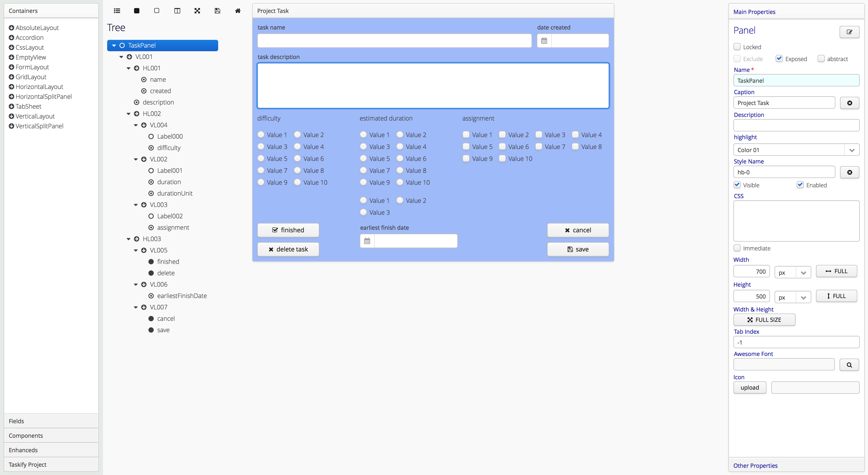This screenshot has height=475, width=868.
Task: Collapse the TaskPanel tree node
Action: pos(114,46)
